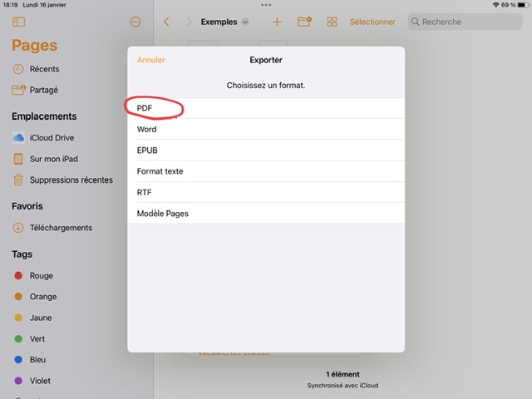Filter by the Vert tag

pos(37,339)
